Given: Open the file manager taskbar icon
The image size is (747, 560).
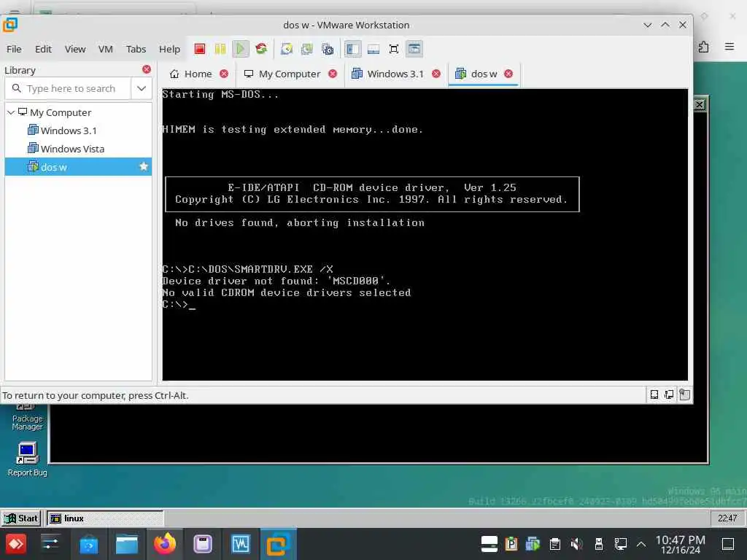Looking at the screenshot, I should point(127,544).
